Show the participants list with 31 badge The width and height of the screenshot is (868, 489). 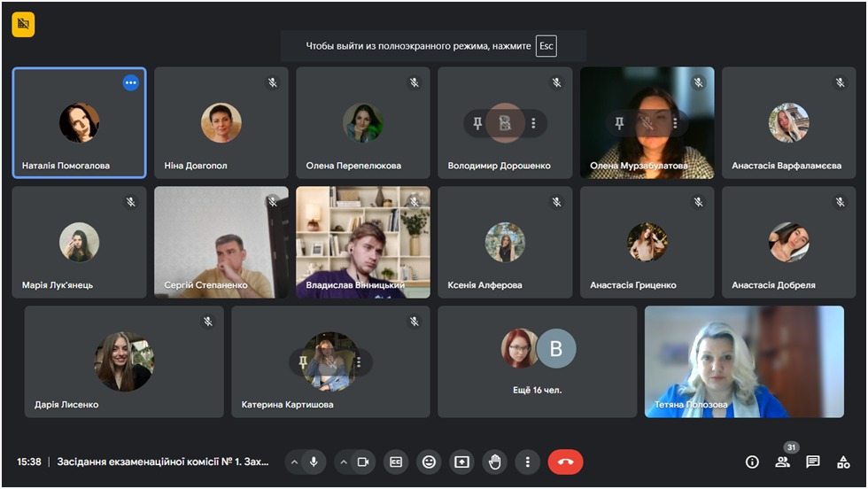782,462
